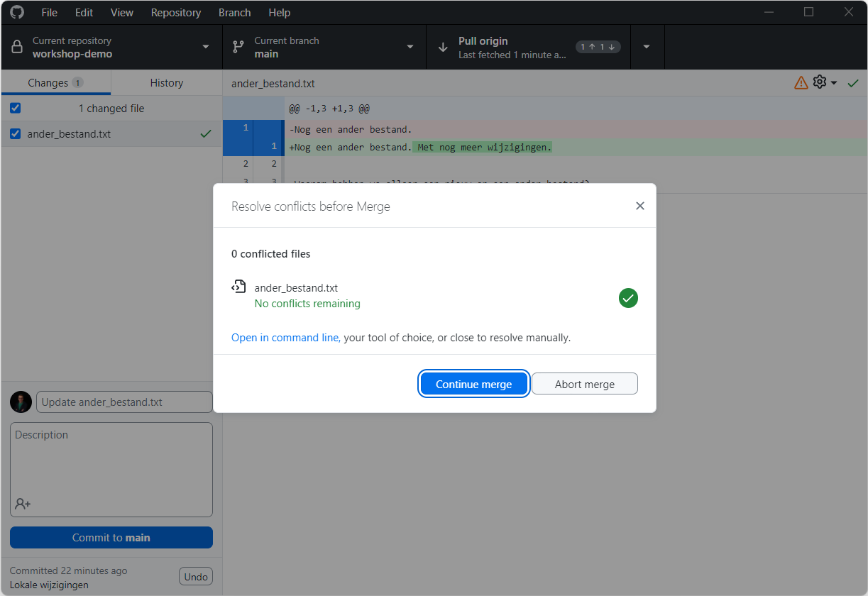Click the orange warning triangle above the diff

(x=801, y=82)
